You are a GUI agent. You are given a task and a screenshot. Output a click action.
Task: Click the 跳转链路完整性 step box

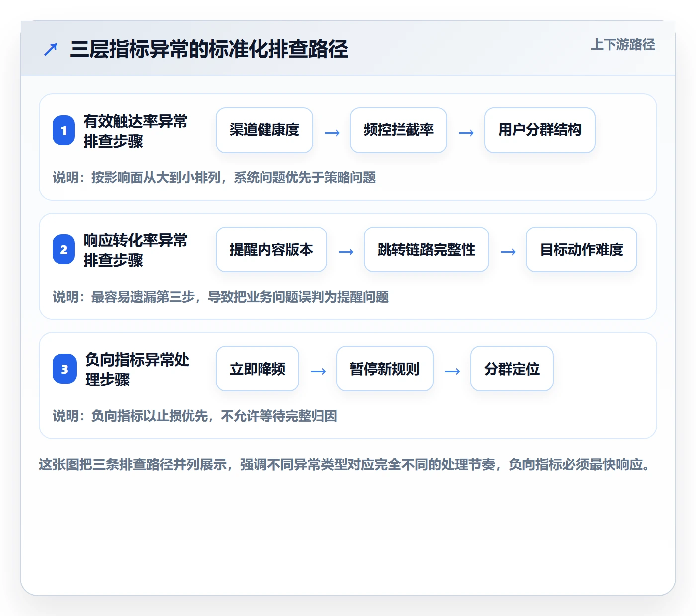tap(427, 249)
